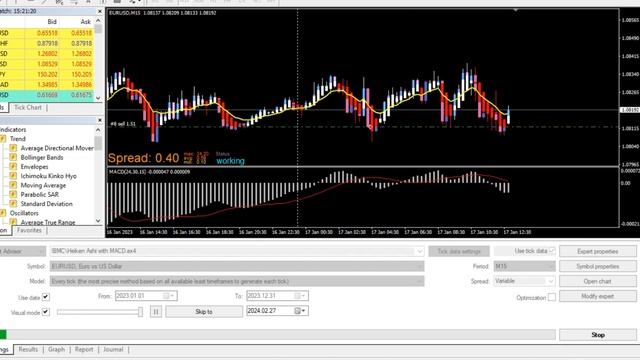
Task: Click the Symbol properties button
Action: [x=598, y=267]
